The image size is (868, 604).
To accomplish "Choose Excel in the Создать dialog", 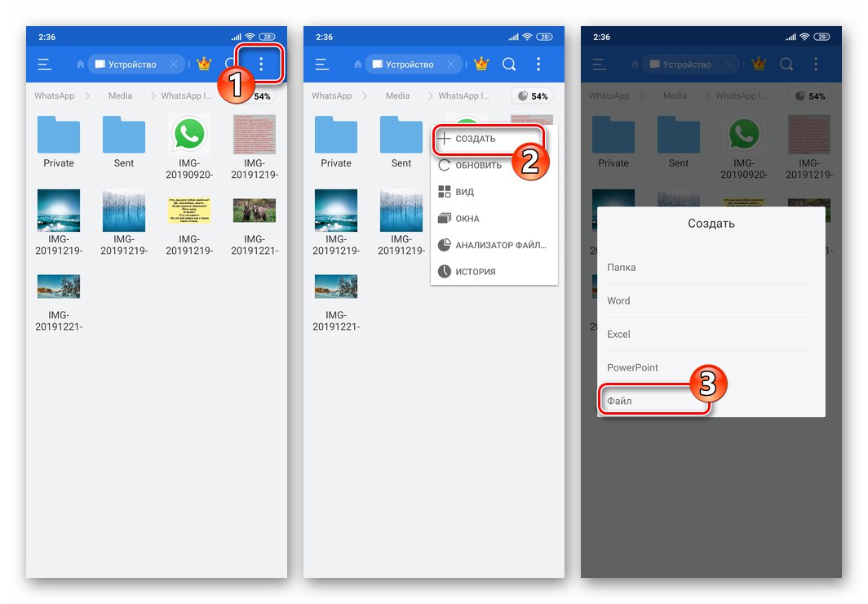I will point(711,334).
